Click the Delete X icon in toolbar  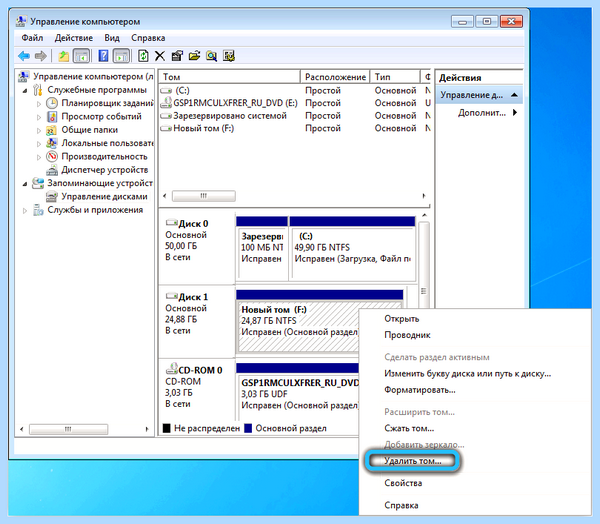[160, 56]
